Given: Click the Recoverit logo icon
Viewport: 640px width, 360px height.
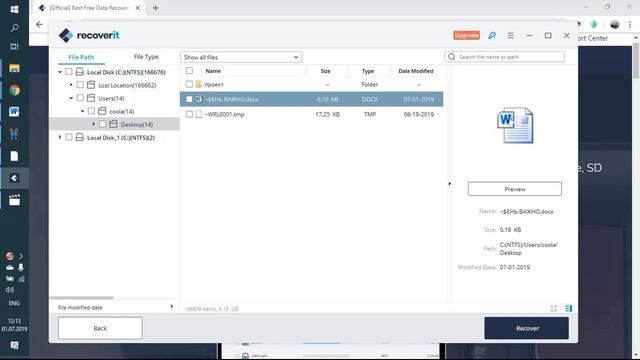Looking at the screenshot, I should coord(66,36).
